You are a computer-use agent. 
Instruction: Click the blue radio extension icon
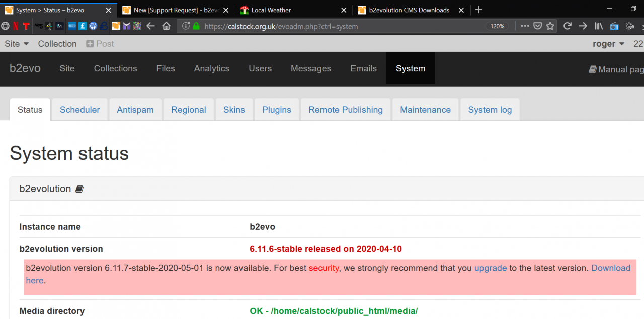point(614,26)
